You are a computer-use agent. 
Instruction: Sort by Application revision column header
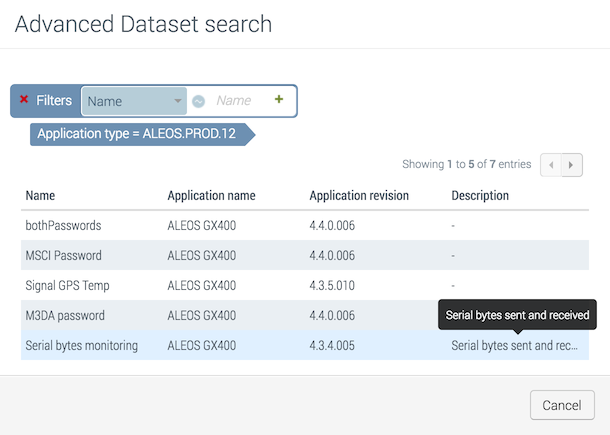pos(359,196)
